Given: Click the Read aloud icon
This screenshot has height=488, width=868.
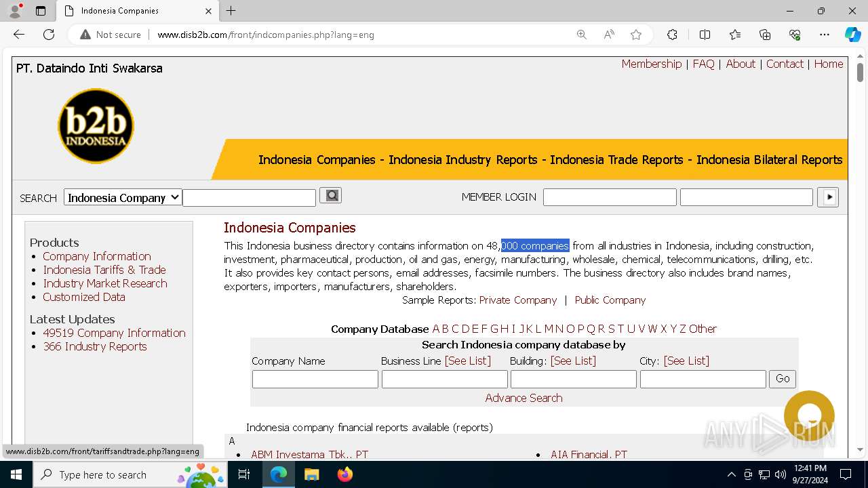Looking at the screenshot, I should coord(609,35).
